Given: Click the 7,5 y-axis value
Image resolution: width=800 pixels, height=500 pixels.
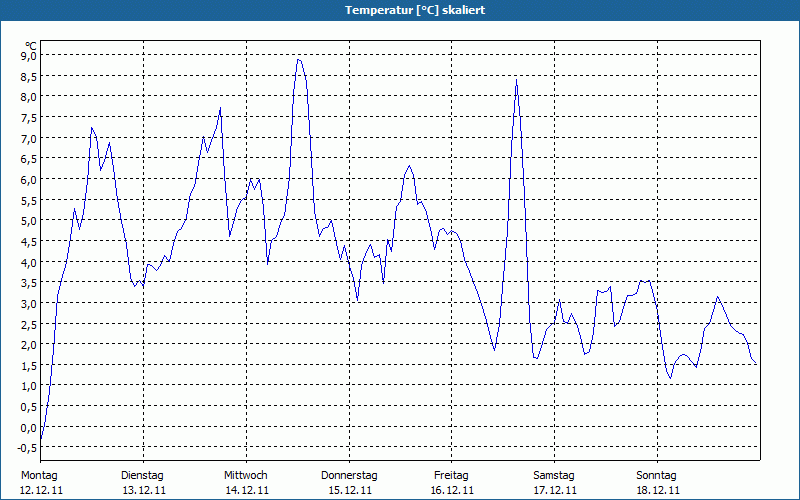Looking at the screenshot, I should pos(28,117).
